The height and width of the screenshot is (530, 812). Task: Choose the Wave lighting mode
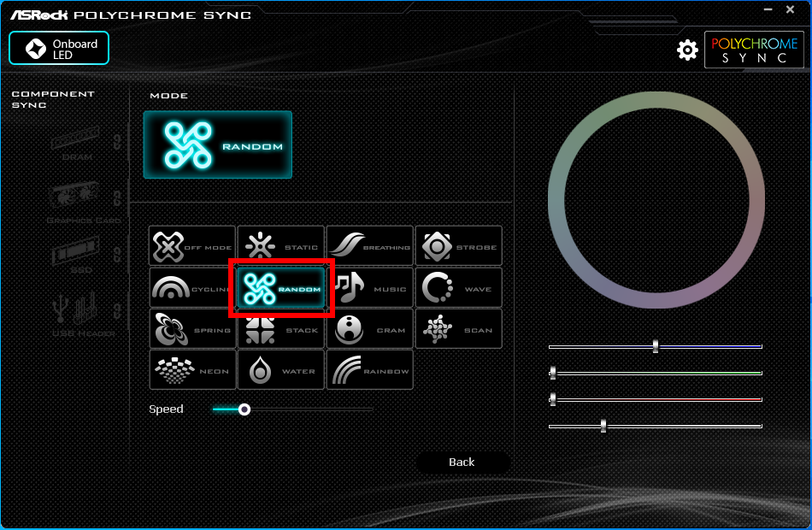(459, 287)
